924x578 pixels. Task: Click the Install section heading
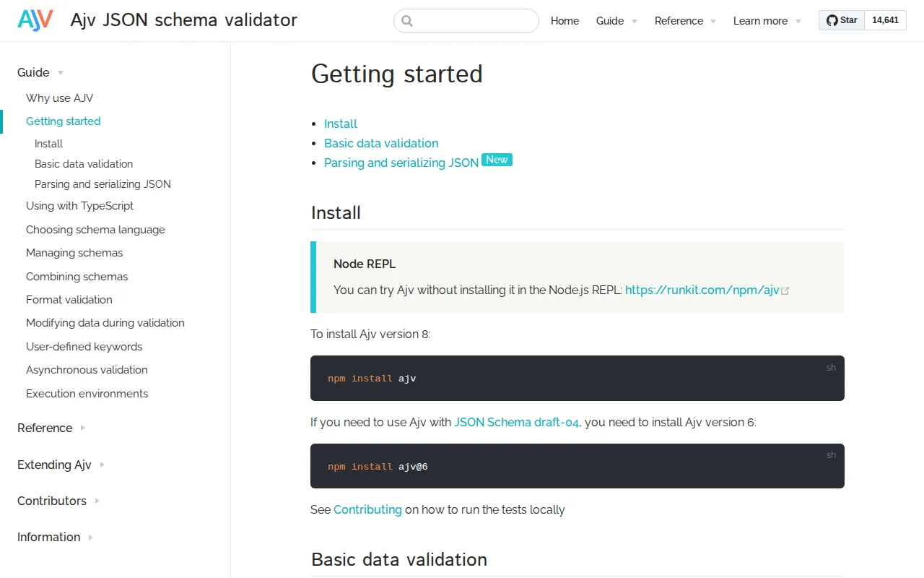click(x=336, y=212)
